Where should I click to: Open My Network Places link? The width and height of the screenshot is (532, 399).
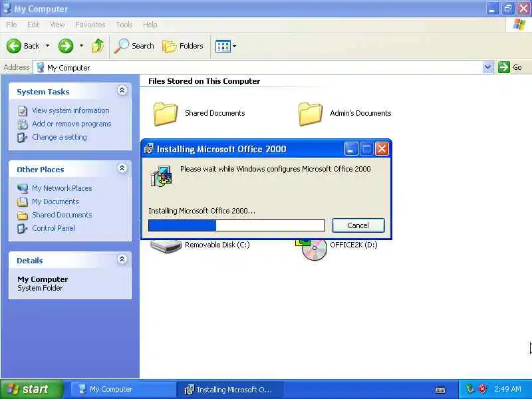62,188
